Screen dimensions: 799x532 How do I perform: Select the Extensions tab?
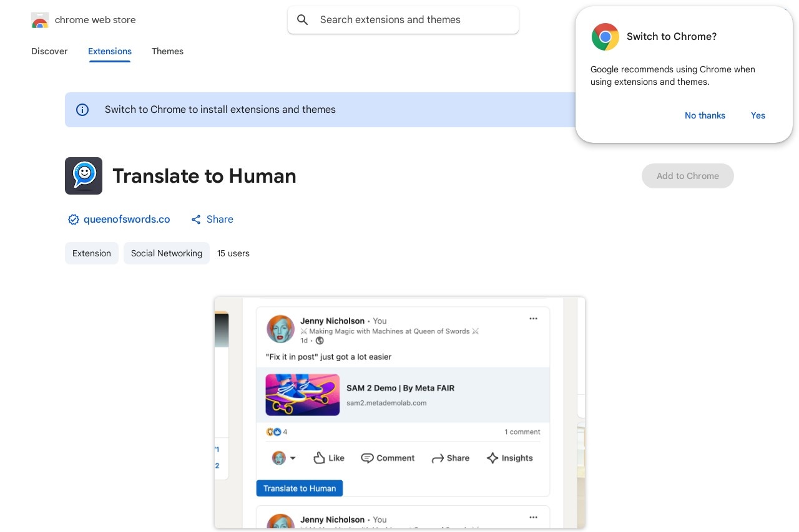(110, 51)
